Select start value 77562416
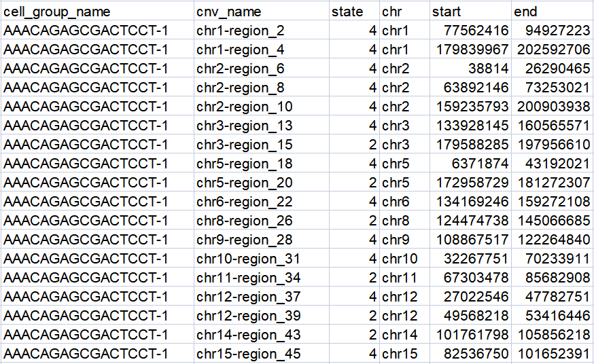This screenshot has height=364, width=594. 470,30
